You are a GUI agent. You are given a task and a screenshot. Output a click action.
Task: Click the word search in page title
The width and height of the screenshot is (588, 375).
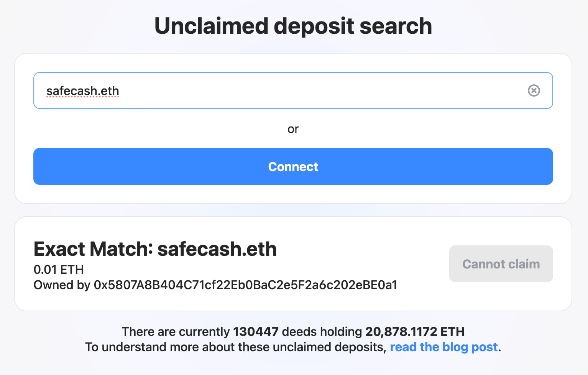[x=396, y=26]
